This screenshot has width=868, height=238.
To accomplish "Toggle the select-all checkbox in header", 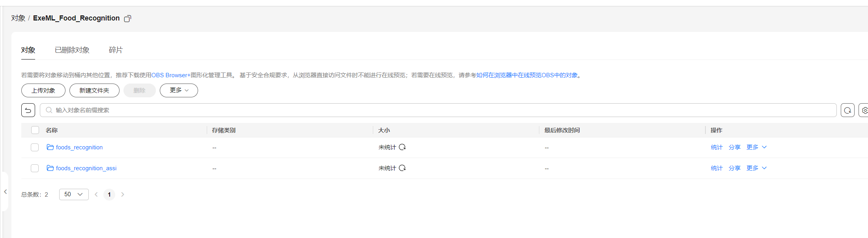I will click(35, 130).
